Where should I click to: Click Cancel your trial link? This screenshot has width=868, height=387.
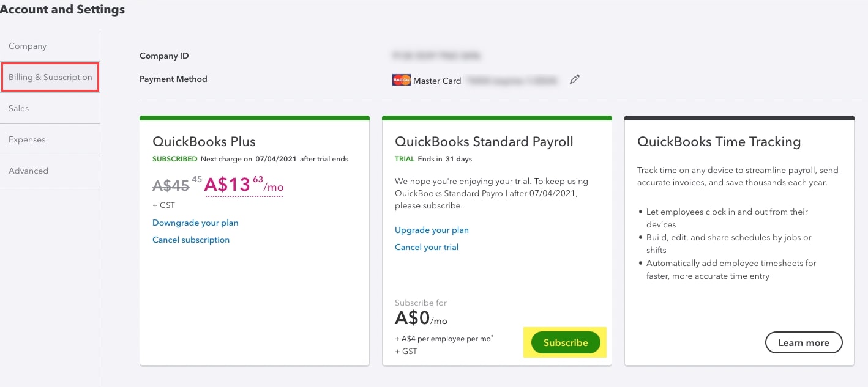[x=427, y=247]
